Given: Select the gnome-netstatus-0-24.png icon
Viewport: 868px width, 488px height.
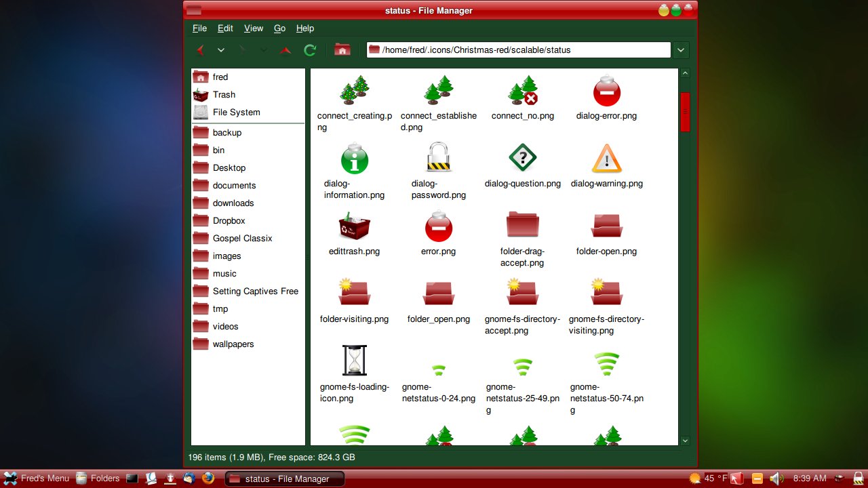Looking at the screenshot, I should (439, 369).
